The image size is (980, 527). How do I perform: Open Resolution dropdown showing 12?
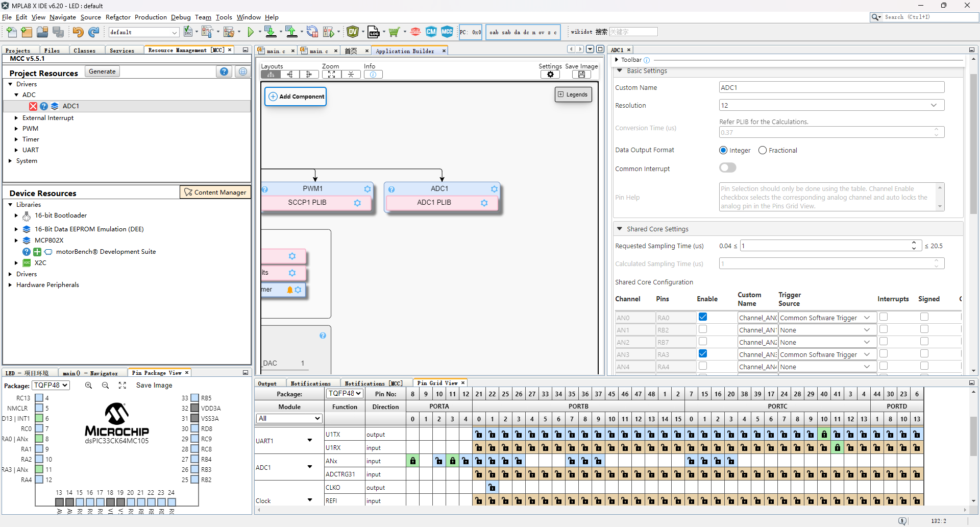point(831,105)
